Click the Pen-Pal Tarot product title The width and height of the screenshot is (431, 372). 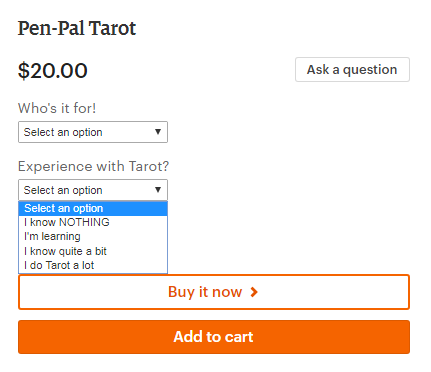tap(77, 28)
